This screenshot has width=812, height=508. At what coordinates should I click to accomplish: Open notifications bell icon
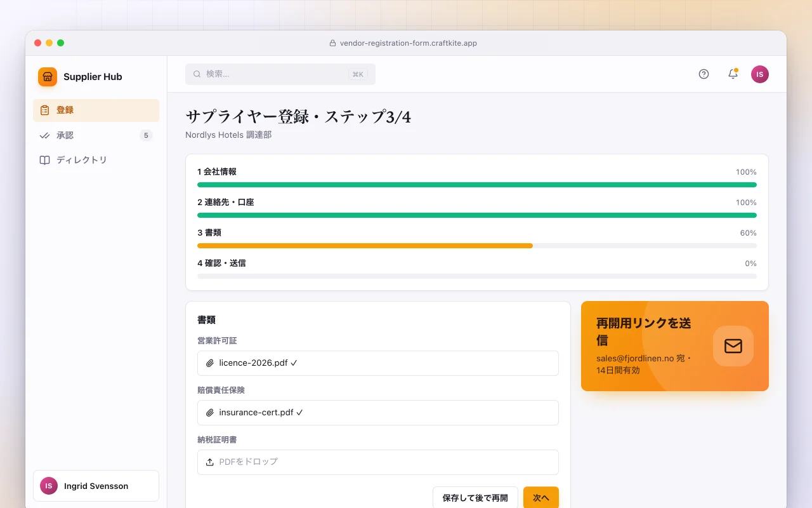click(x=733, y=74)
